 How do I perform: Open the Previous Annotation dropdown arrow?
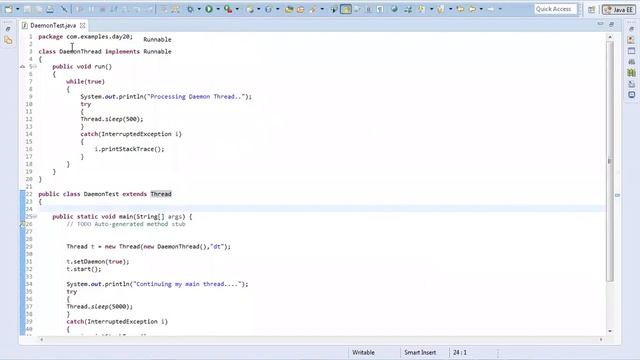click(451, 9)
